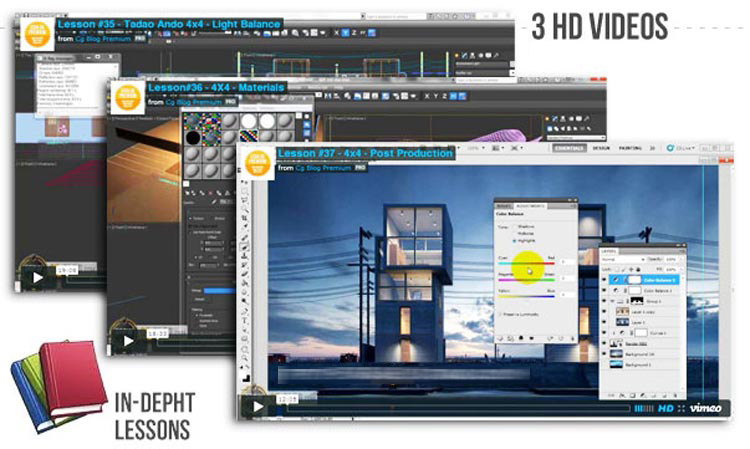750x449 pixels.
Task: Play the Lesson #37 Post Production video
Action: tap(258, 406)
